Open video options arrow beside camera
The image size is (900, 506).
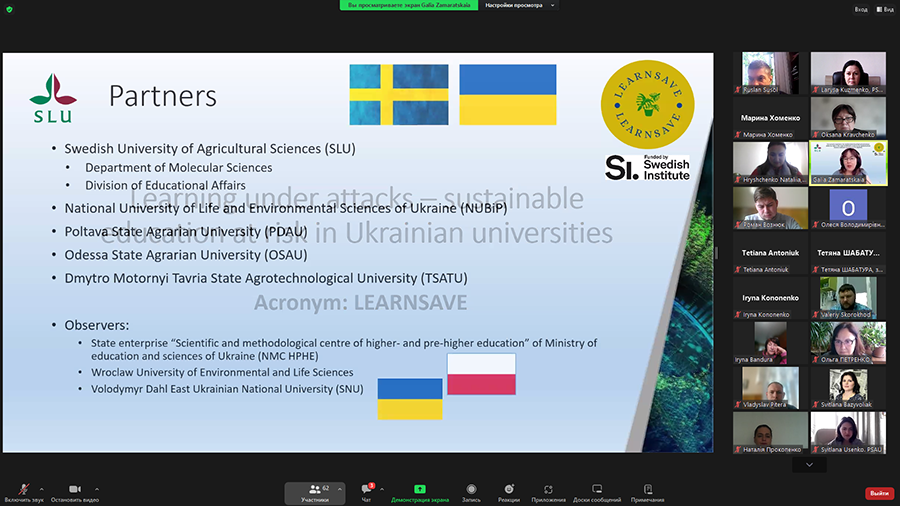tap(96, 489)
